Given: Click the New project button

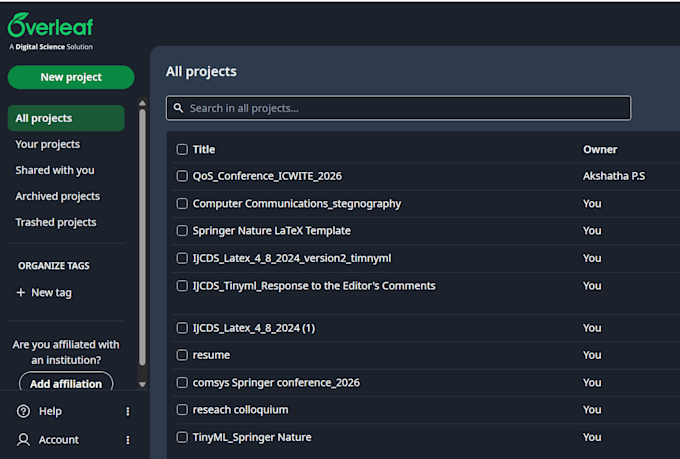Looking at the screenshot, I should 71,77.
